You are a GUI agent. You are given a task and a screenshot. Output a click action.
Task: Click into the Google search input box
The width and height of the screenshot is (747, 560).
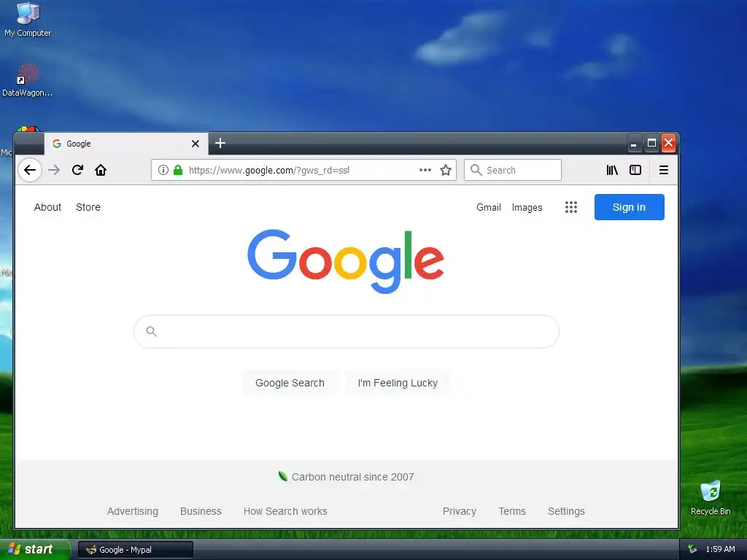[347, 332]
